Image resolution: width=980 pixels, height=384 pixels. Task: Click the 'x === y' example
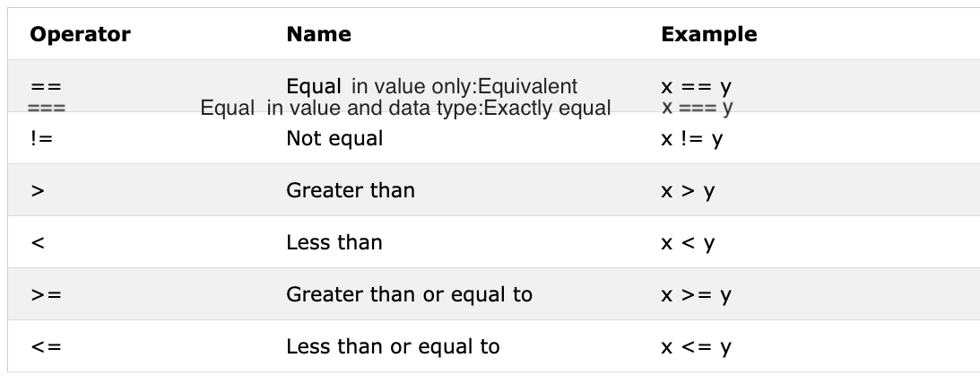(697, 109)
